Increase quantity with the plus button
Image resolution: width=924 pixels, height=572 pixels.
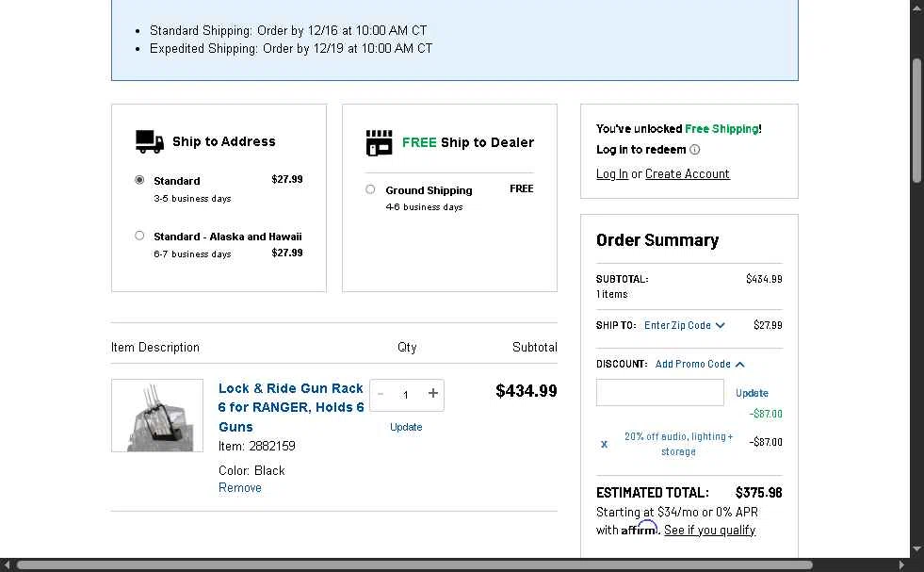click(433, 393)
